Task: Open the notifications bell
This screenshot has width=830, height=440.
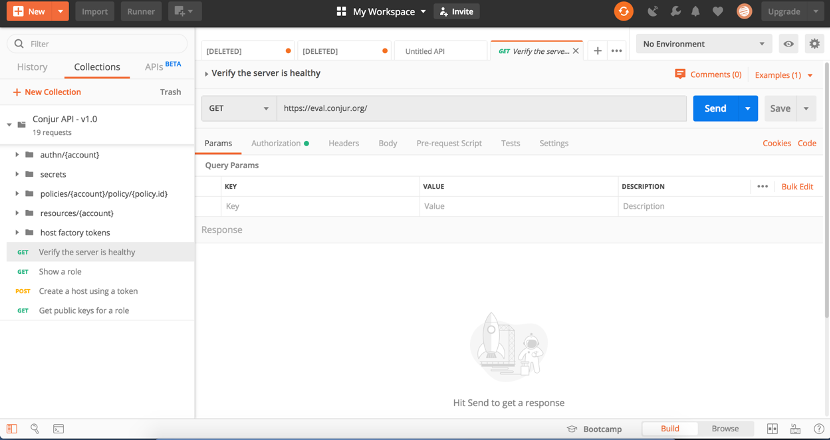Action: [x=695, y=12]
